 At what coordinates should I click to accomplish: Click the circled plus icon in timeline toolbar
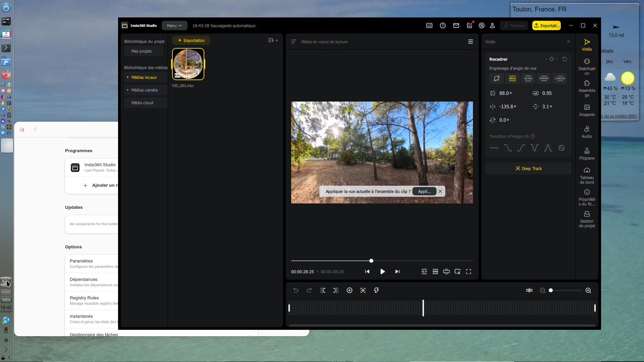click(x=350, y=290)
